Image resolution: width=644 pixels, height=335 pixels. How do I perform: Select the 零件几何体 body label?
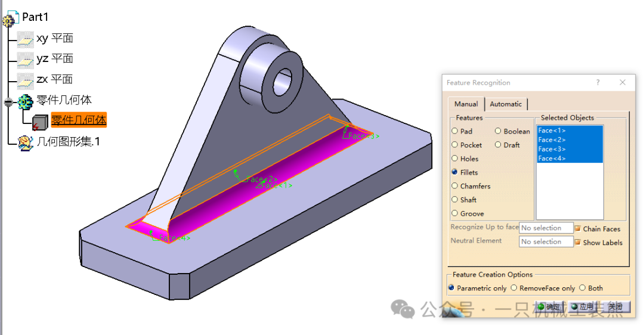(64, 100)
